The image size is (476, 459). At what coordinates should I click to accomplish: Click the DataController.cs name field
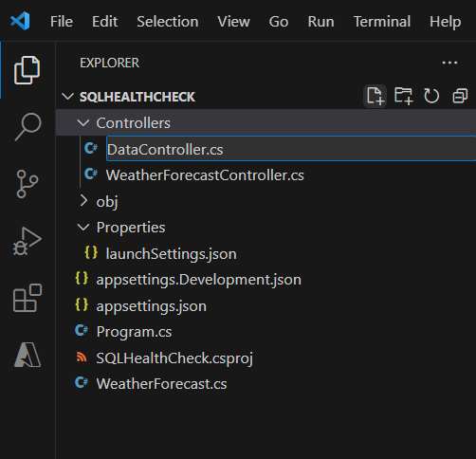[x=291, y=149]
